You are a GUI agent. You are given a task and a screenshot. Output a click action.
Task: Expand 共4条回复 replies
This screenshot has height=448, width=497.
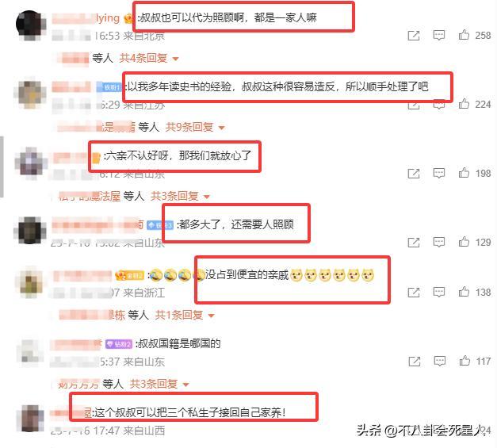(x=149, y=58)
